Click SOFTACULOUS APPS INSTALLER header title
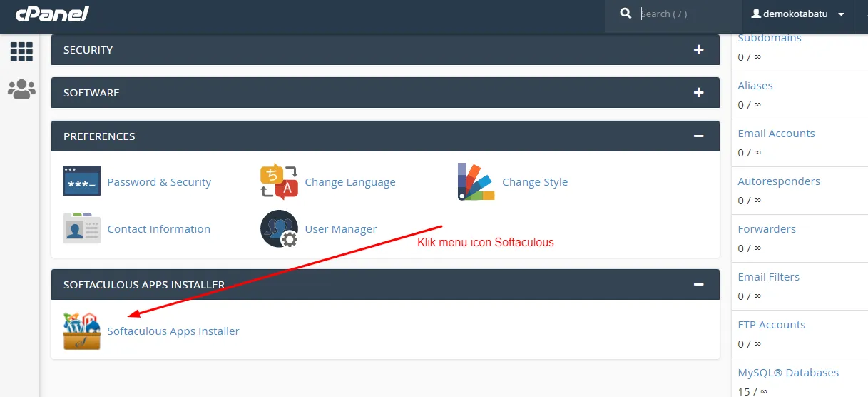868x397 pixels. click(144, 285)
